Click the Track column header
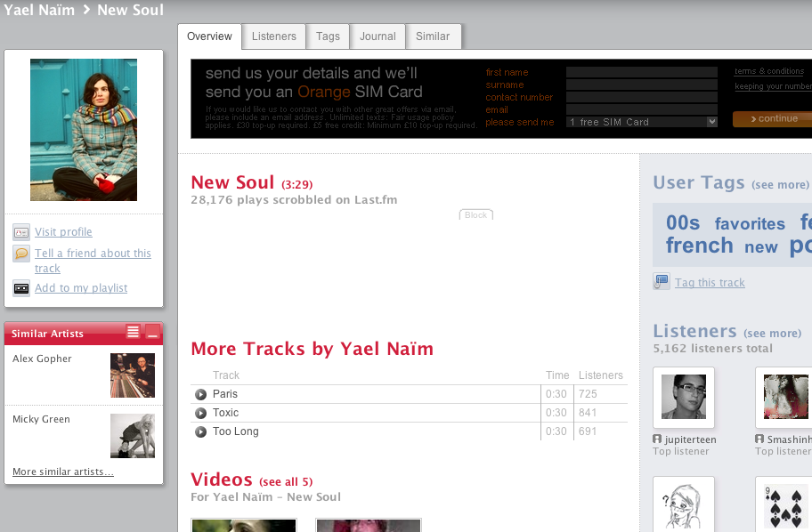The image size is (812, 532). pyautogui.click(x=226, y=375)
